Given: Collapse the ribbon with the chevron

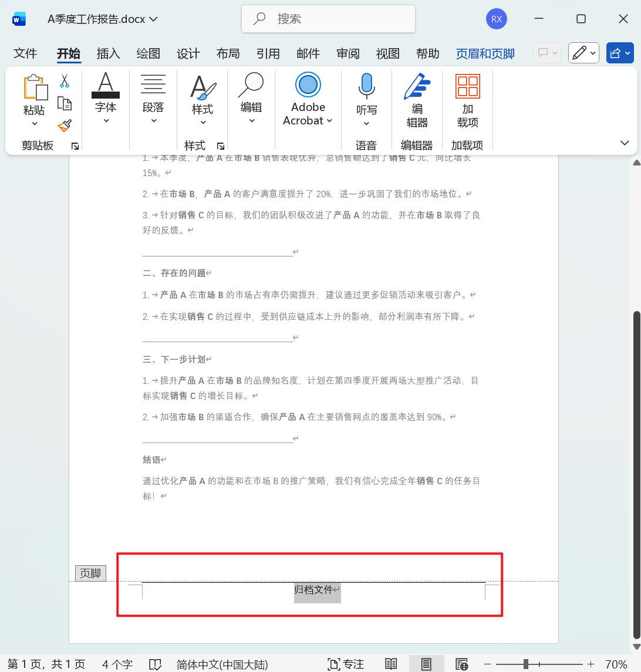Looking at the screenshot, I should [x=625, y=143].
